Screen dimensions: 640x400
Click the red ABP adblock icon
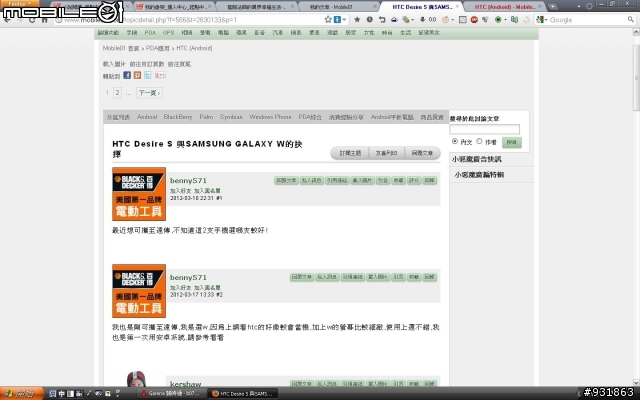tap(474, 20)
